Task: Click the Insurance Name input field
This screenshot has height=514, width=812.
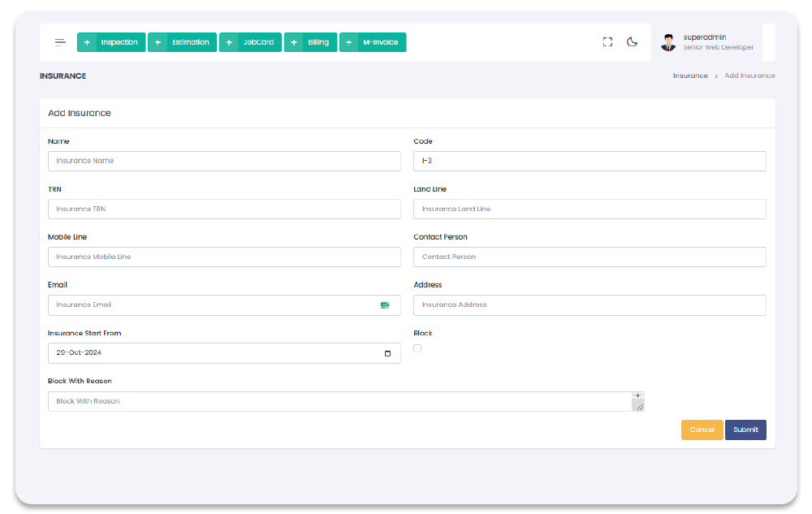Action: [x=224, y=161]
